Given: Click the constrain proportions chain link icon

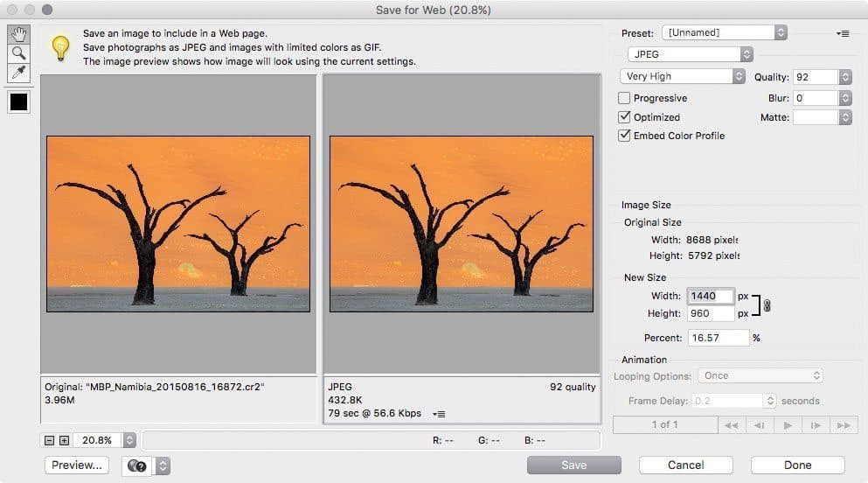Looking at the screenshot, I should pos(767,305).
